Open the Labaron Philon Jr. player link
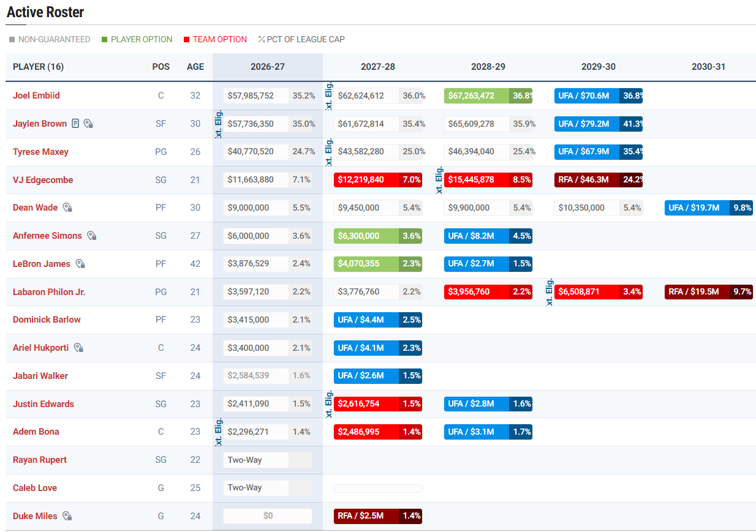 coord(49,292)
